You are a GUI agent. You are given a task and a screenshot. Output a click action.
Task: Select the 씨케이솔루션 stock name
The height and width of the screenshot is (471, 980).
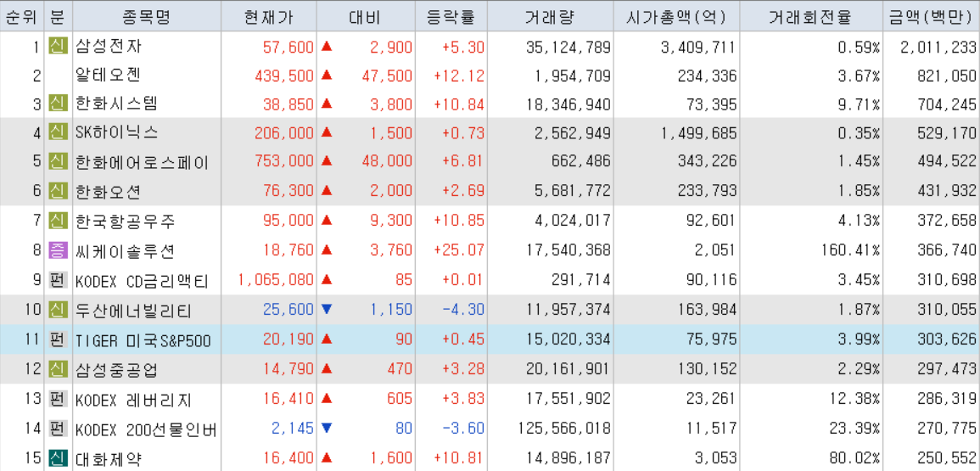coord(125,251)
